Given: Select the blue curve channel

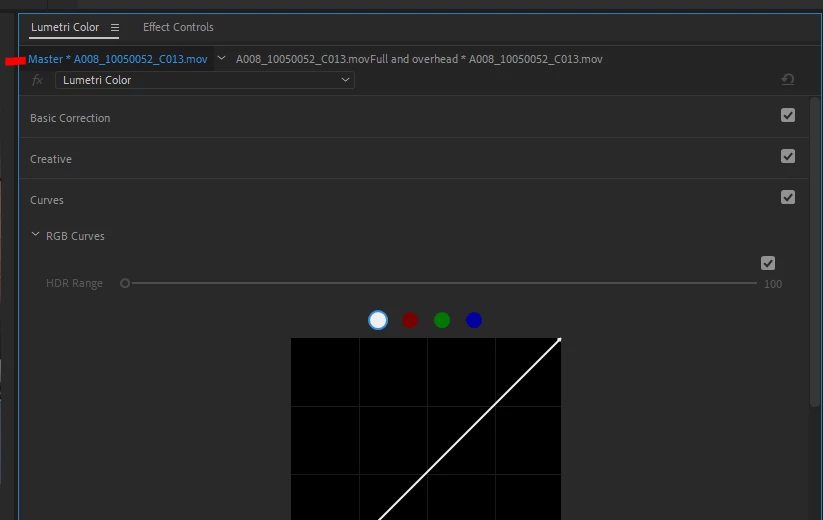Looking at the screenshot, I should pos(474,320).
